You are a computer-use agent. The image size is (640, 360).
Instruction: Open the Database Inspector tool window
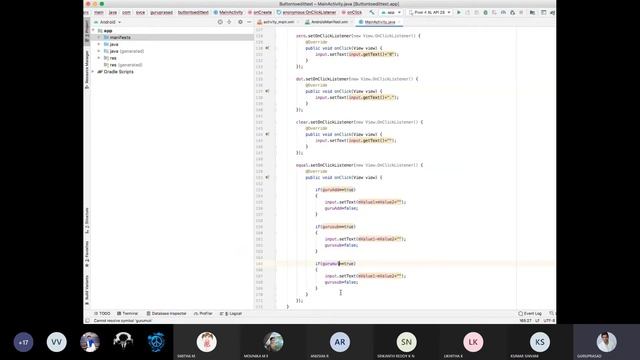pos(166,313)
